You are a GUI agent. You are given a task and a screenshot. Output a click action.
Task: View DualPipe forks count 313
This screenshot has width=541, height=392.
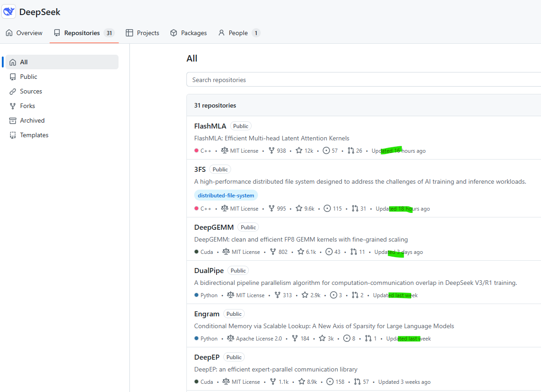[x=283, y=295]
